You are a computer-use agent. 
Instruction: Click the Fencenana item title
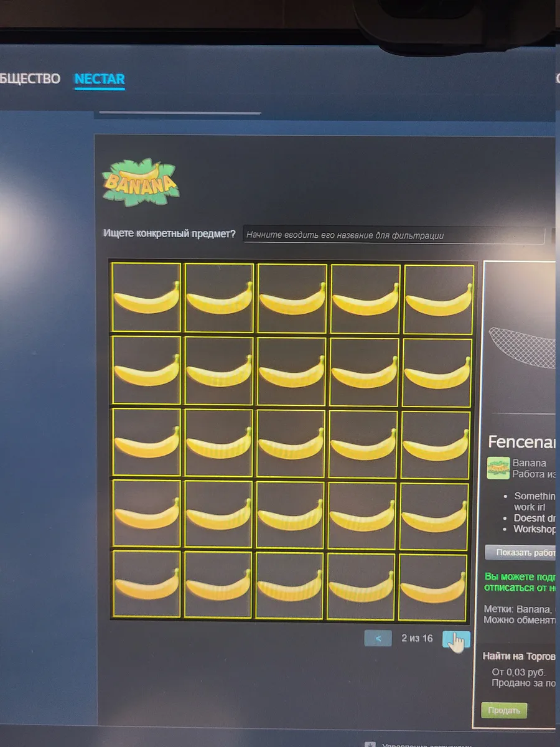point(521,441)
